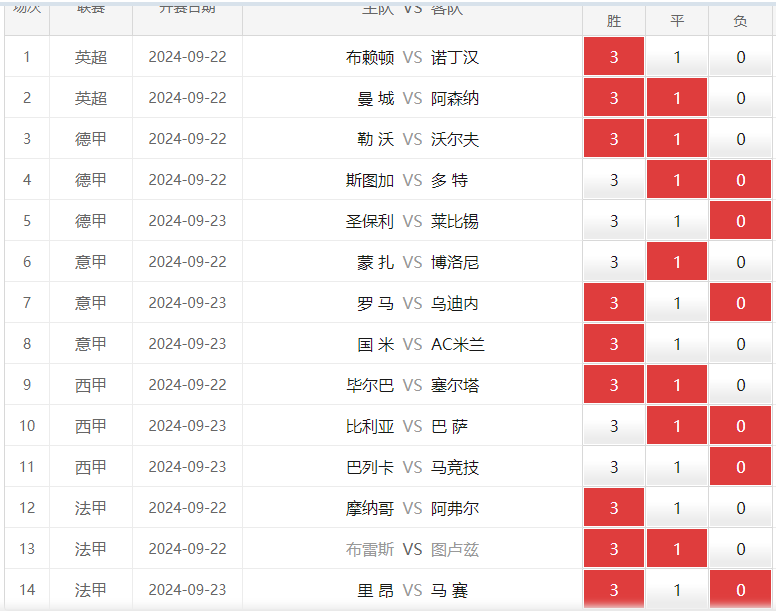This screenshot has height=613, width=776.
Task: Pick win (3) for 巴列卡 VS 马竞技
Action: 614,467
